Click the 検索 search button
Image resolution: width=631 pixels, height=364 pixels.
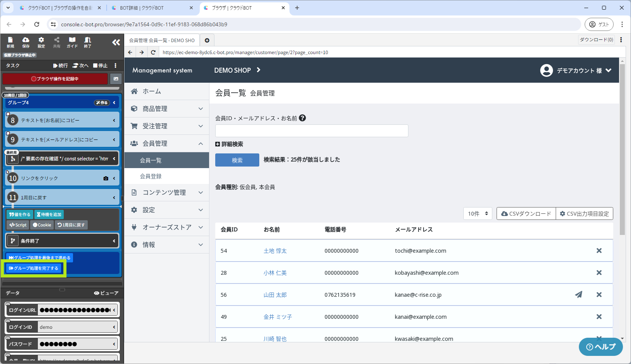[x=237, y=160]
